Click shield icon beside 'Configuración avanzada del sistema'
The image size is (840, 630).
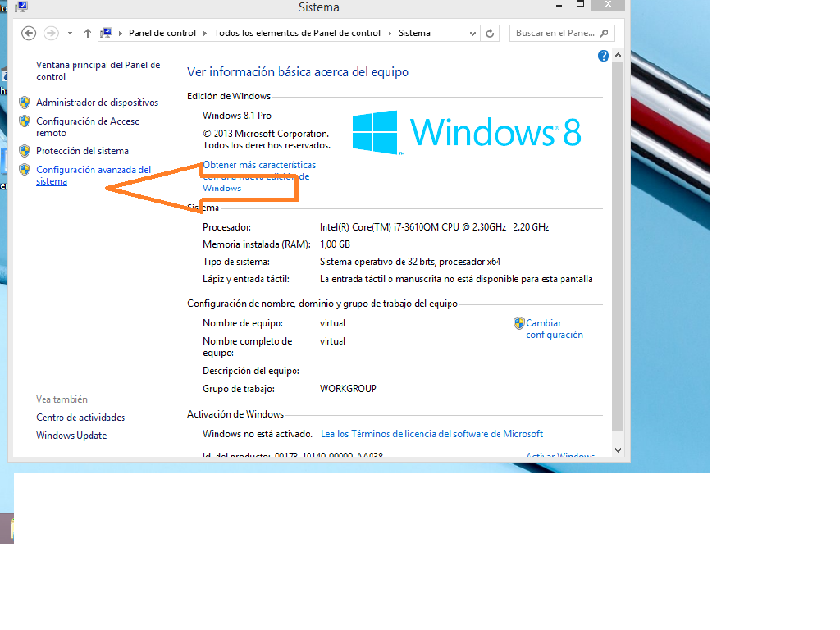[24, 170]
